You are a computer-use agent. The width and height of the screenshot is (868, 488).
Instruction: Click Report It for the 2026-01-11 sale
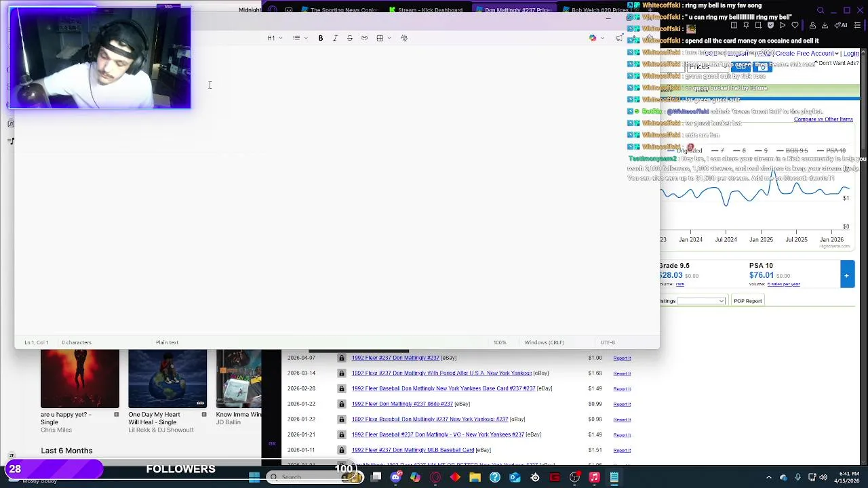622,450
